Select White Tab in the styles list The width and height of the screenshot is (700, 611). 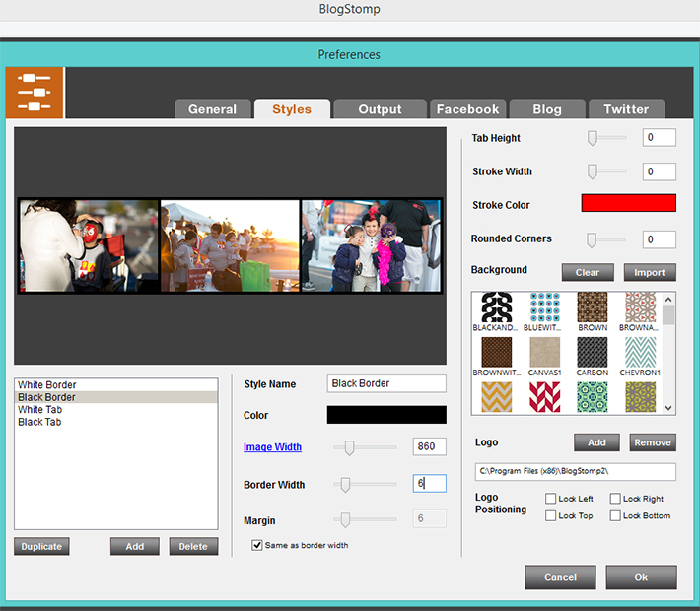click(116, 410)
